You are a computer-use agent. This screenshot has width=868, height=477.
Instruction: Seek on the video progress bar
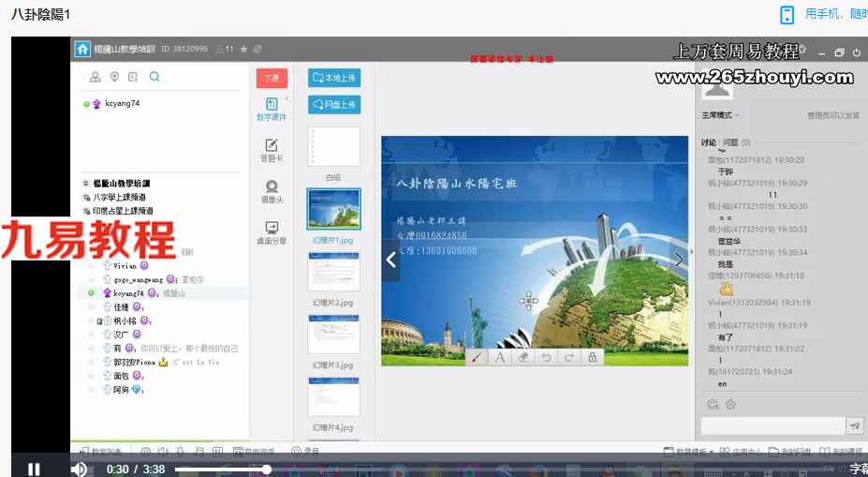498,470
